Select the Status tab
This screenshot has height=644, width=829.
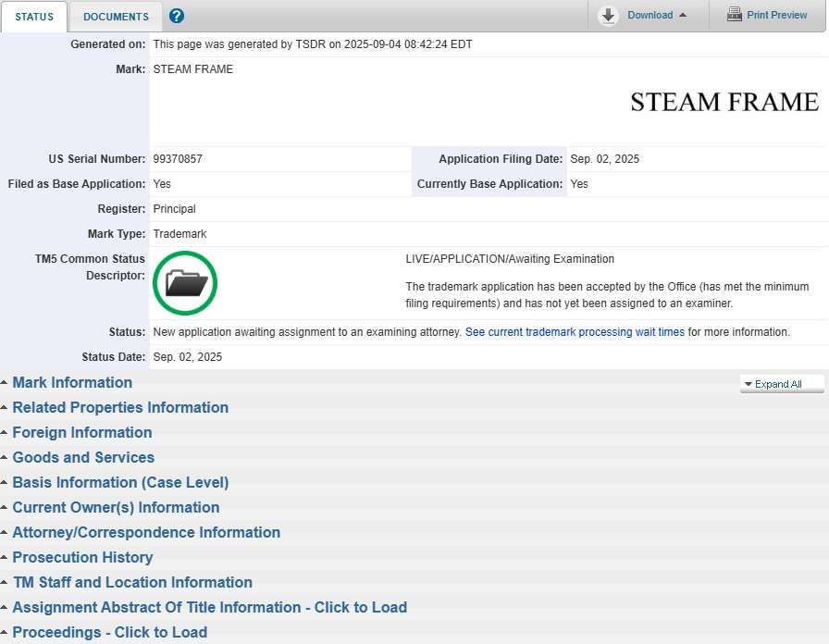tap(34, 17)
